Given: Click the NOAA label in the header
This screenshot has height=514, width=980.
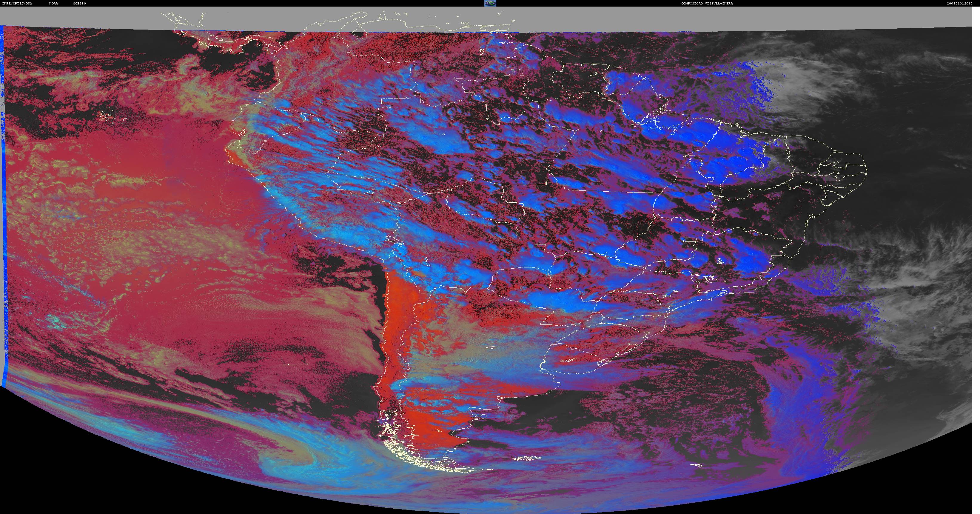Looking at the screenshot, I should [x=54, y=3].
